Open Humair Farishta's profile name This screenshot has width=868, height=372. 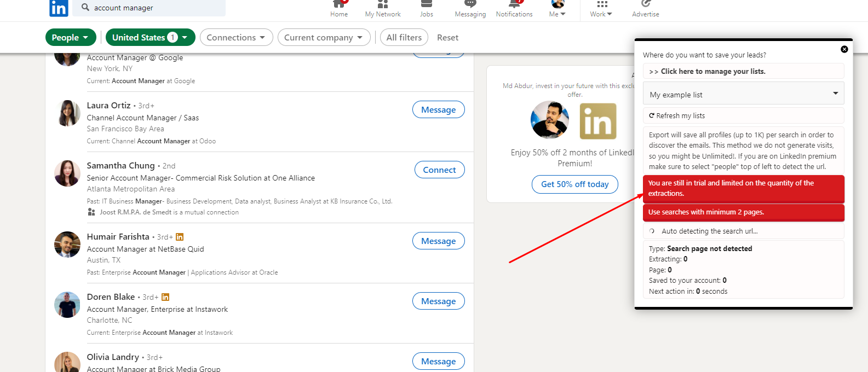pos(118,236)
